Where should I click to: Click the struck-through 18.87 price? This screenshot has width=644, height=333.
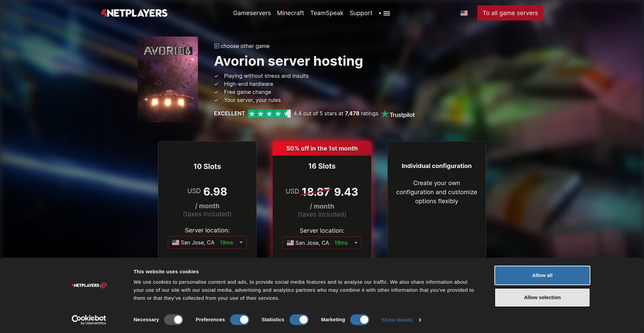(316, 192)
